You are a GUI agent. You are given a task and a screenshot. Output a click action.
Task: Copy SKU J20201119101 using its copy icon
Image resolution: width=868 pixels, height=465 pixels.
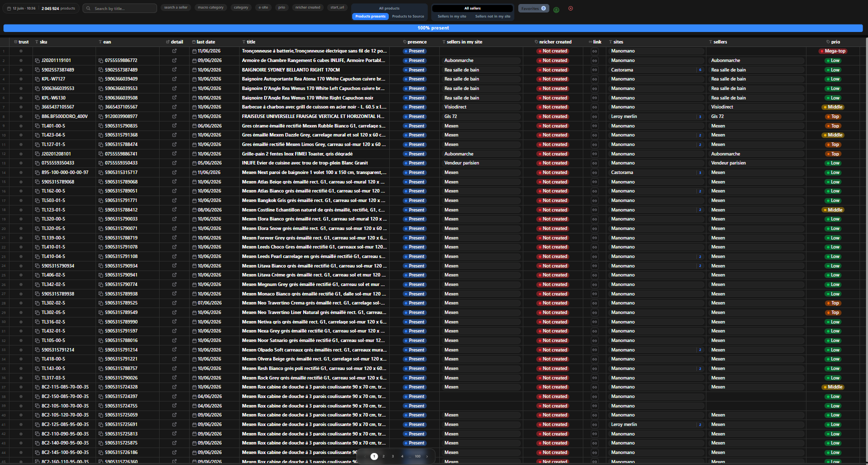pyautogui.click(x=38, y=60)
